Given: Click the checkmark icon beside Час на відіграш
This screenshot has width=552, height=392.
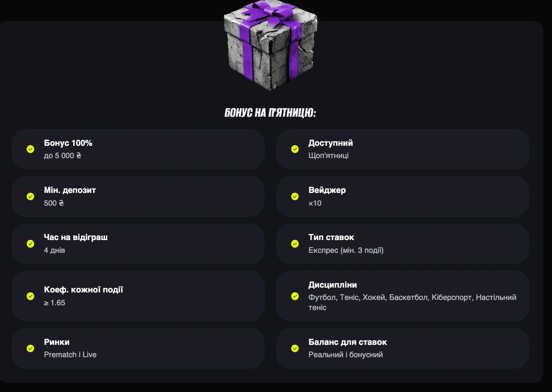Looking at the screenshot, I should [x=30, y=244].
